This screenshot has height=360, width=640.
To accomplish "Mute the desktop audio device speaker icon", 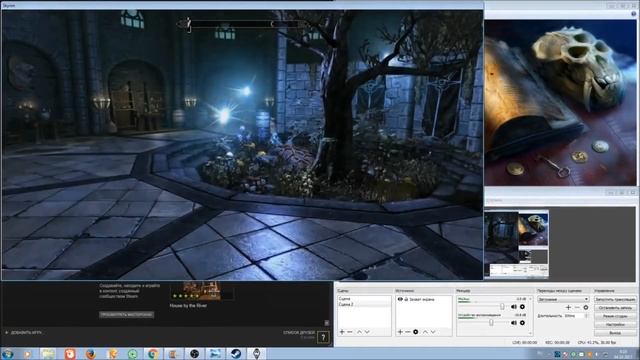I will click(x=513, y=322).
